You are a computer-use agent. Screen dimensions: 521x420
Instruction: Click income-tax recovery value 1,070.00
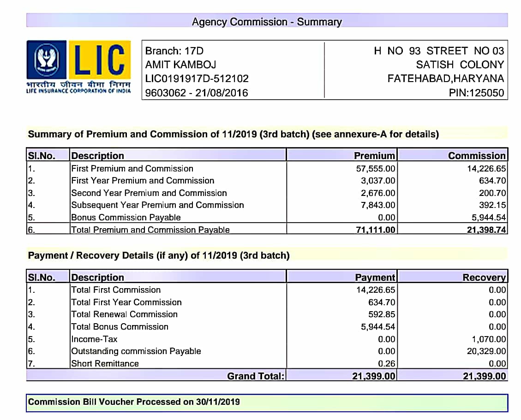click(489, 339)
